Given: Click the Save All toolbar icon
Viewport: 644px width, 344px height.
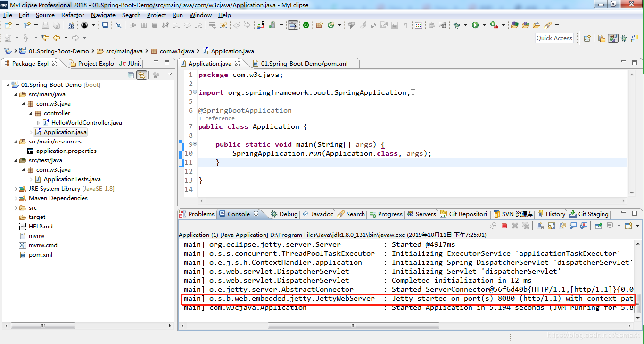Looking at the screenshot, I should [57, 25].
